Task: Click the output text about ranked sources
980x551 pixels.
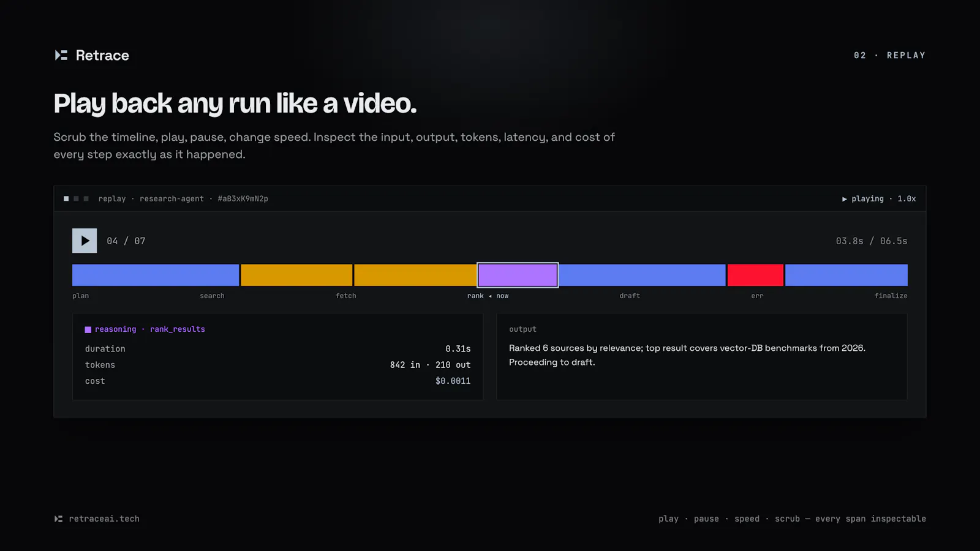Action: pos(687,355)
